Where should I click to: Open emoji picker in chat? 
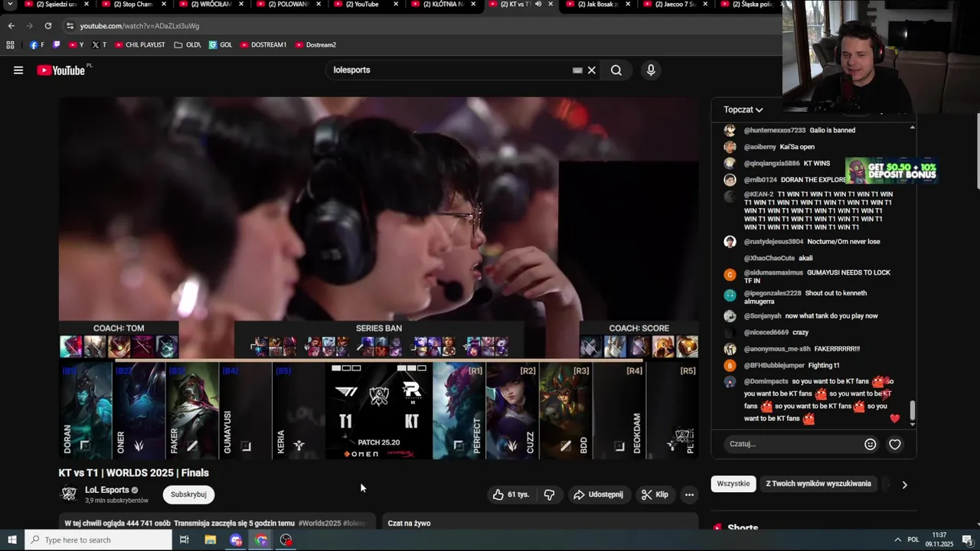(871, 444)
